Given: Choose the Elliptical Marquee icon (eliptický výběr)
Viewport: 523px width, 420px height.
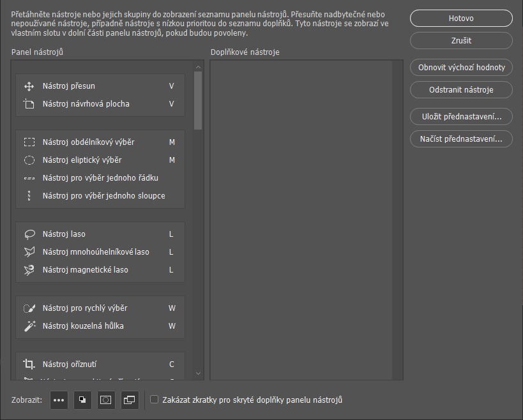Looking at the screenshot, I should (x=29, y=160).
